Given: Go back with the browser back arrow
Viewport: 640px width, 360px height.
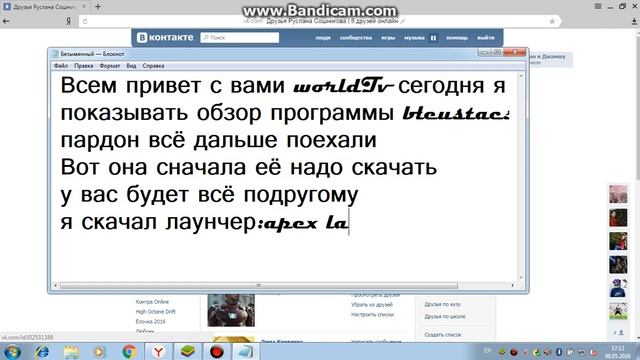Looking at the screenshot, I should coord(7,21).
